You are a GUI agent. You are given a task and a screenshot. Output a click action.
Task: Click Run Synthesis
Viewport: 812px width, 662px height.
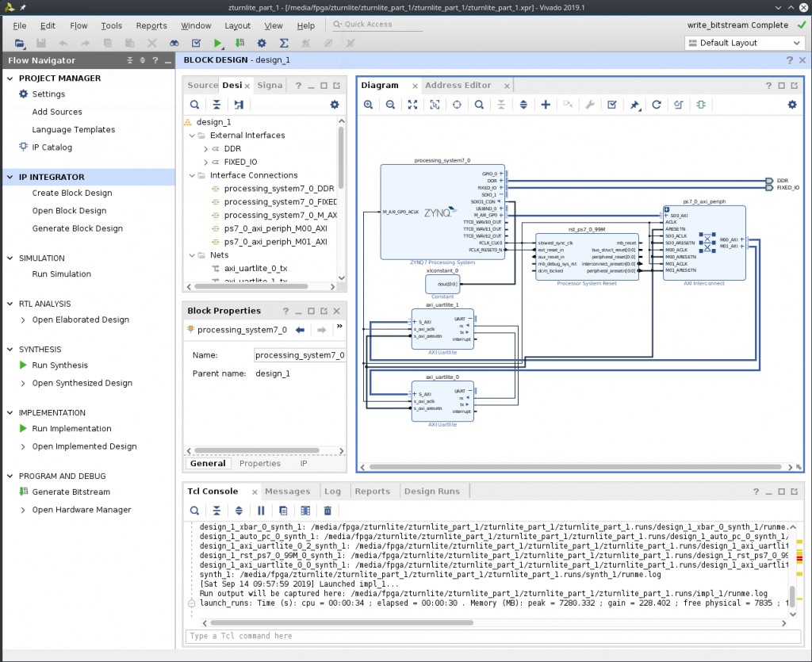pyautogui.click(x=59, y=365)
